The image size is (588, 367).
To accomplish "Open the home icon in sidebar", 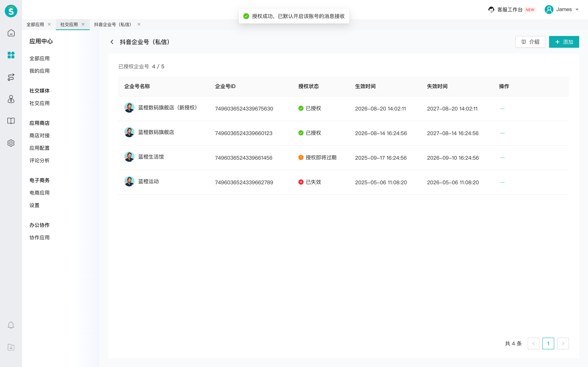I will point(11,33).
